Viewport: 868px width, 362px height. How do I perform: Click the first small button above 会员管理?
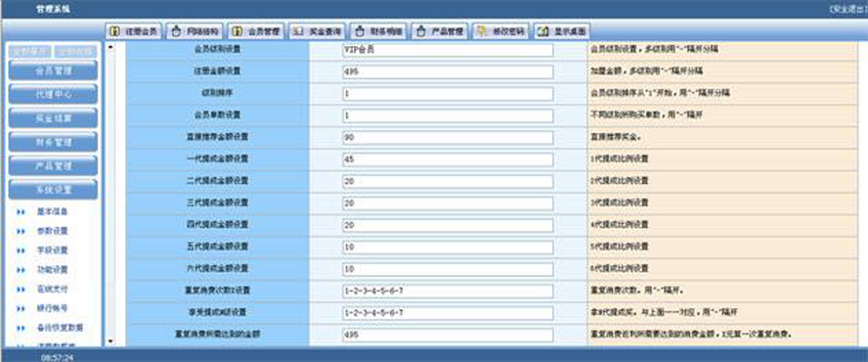30,52
